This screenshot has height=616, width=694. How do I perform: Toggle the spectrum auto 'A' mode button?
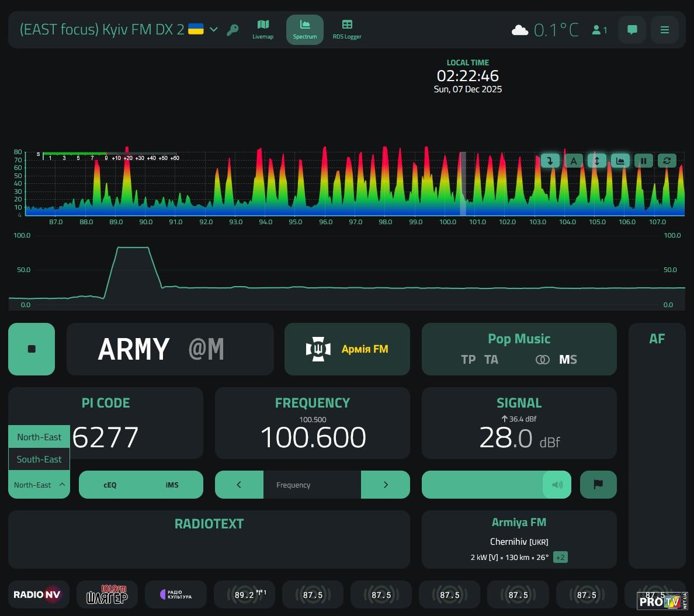tap(574, 161)
